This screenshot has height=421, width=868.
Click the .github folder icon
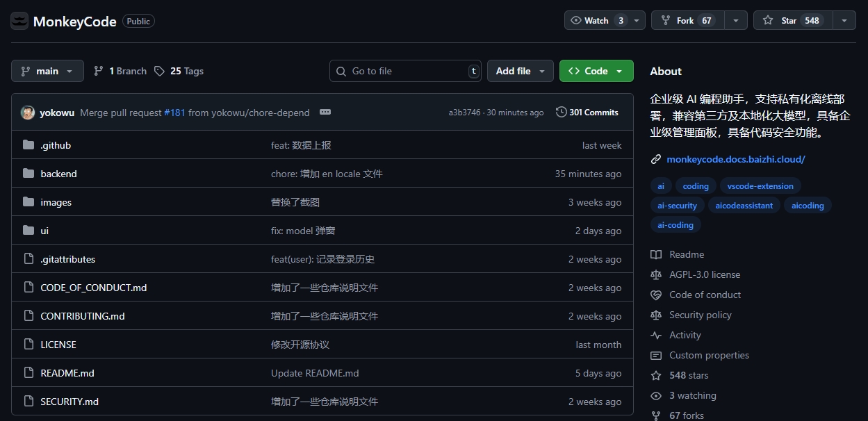click(x=28, y=145)
